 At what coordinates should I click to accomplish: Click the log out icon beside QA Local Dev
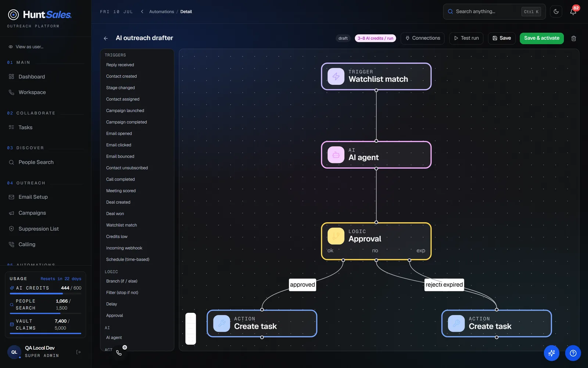[78, 352]
